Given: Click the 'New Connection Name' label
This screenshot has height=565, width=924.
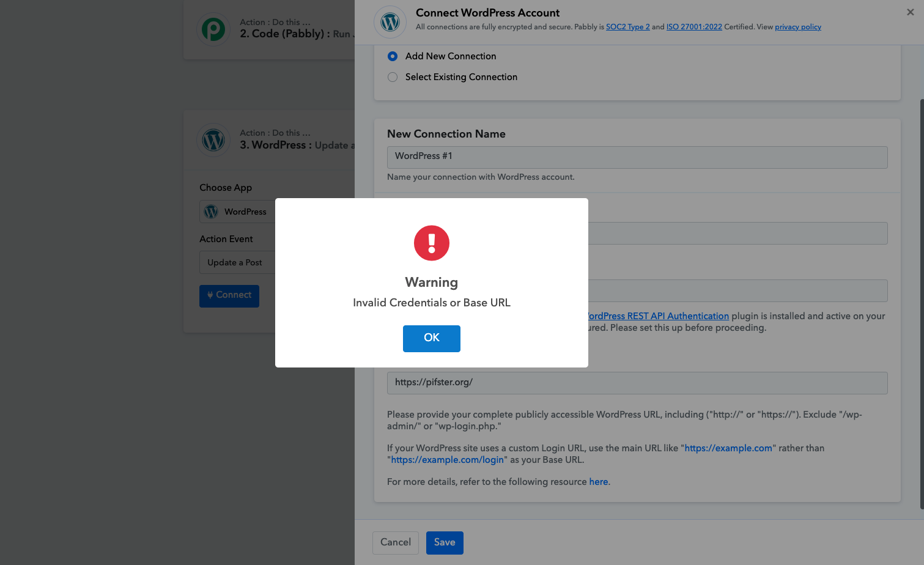Looking at the screenshot, I should tap(446, 134).
